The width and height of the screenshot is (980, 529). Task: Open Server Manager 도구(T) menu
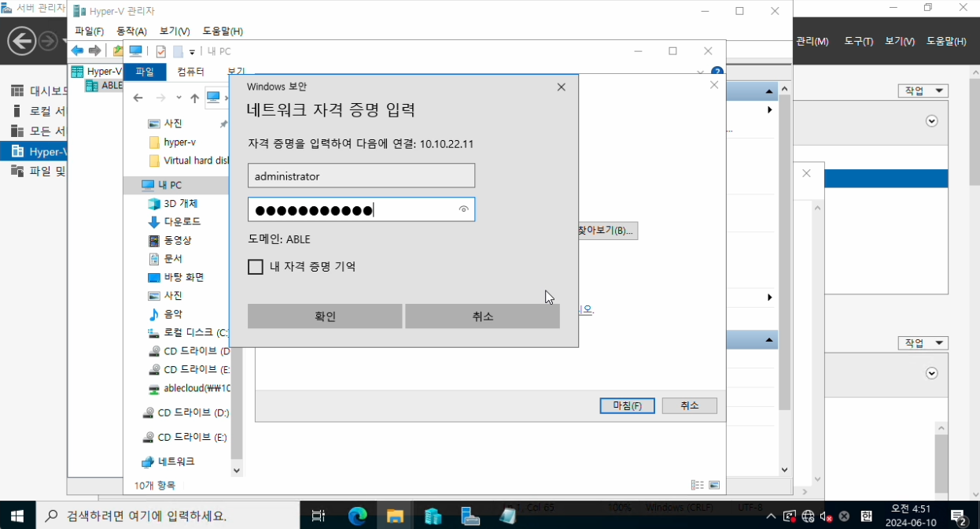[x=859, y=41]
